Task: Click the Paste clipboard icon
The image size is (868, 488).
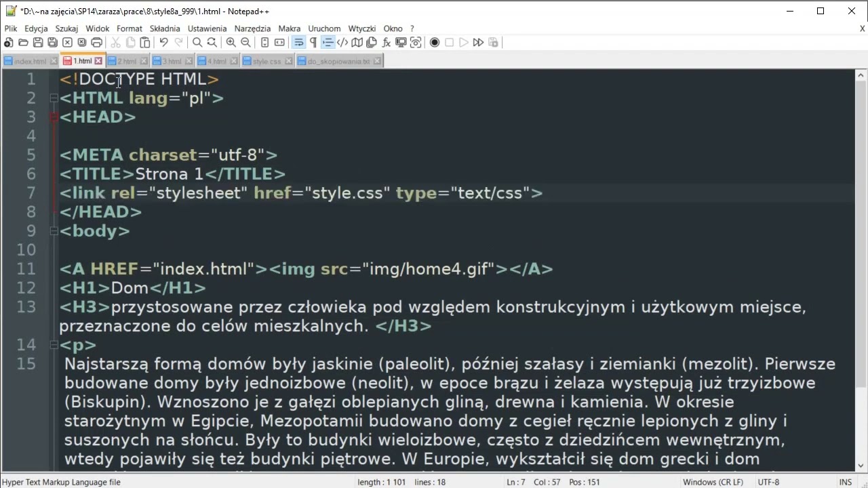Action: point(145,43)
